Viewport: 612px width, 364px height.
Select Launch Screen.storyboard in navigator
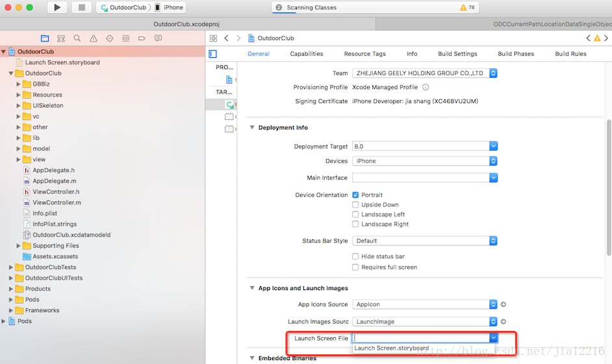pyautogui.click(x=62, y=62)
